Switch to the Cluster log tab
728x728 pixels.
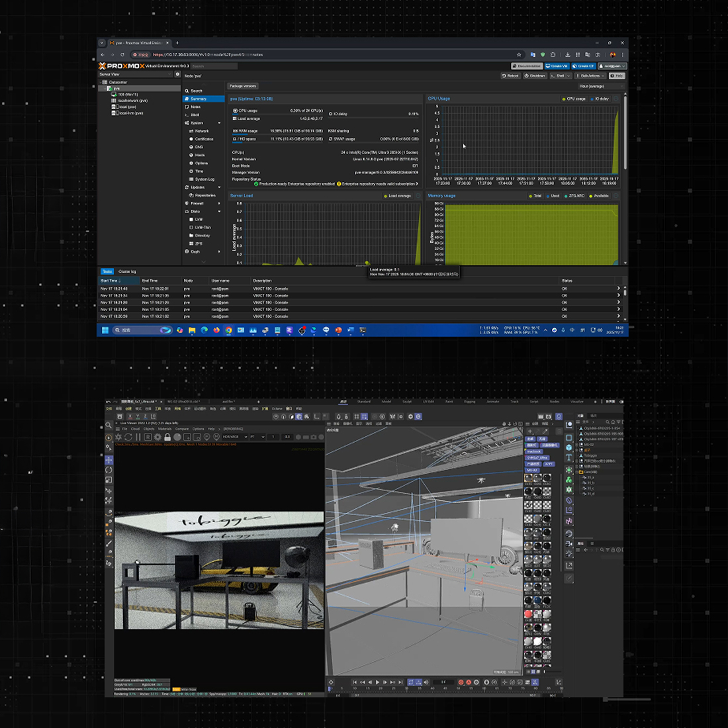pos(127,271)
